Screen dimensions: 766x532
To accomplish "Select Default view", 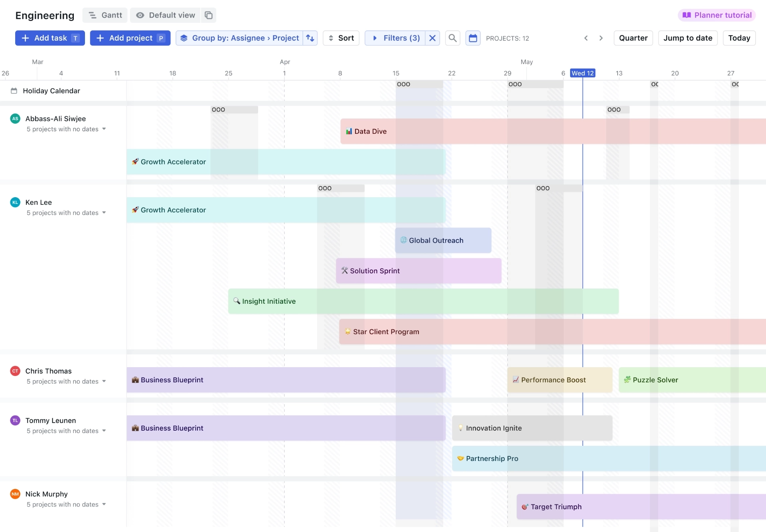I will 172,15.
